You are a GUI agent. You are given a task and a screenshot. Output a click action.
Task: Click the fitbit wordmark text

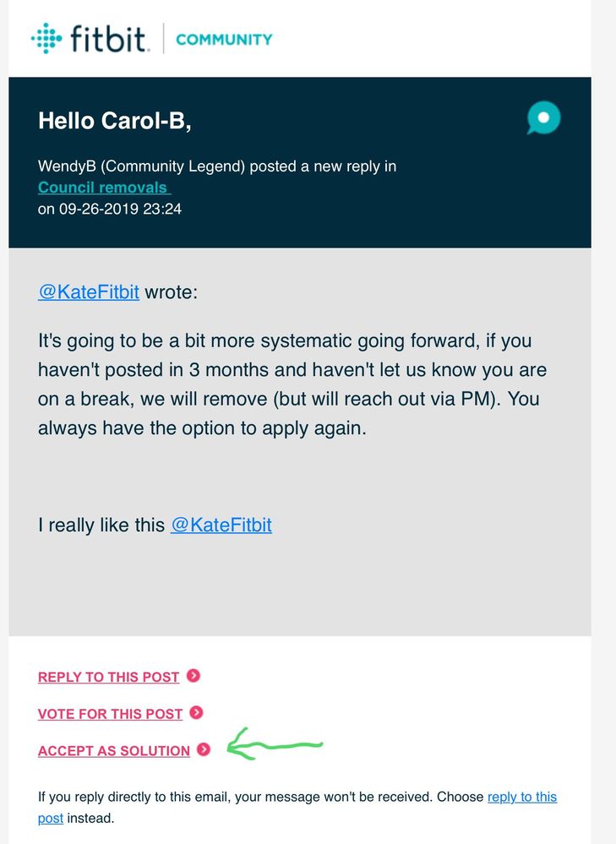coord(108,38)
